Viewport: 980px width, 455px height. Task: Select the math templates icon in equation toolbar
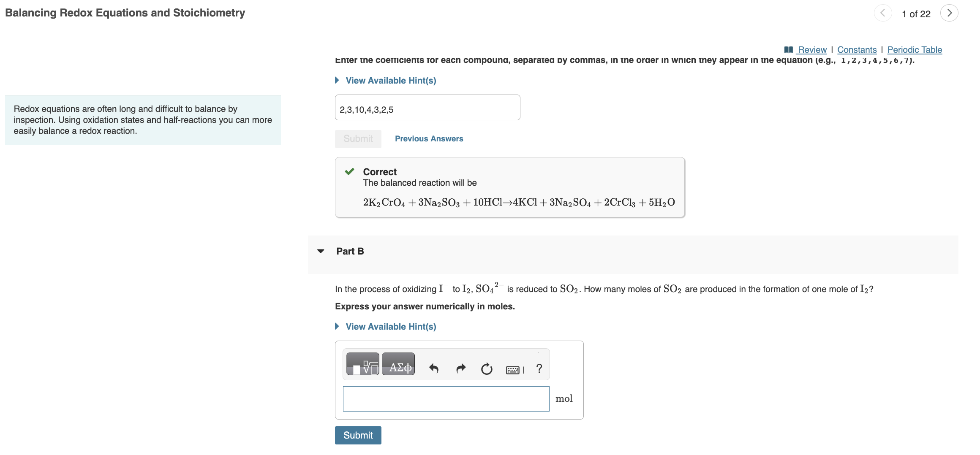click(362, 364)
